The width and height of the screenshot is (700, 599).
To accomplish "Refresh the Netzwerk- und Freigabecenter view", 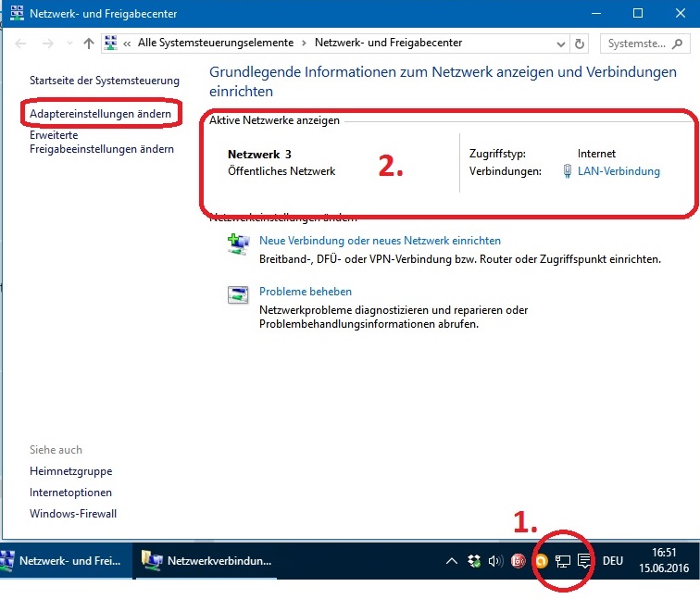I will [x=580, y=44].
